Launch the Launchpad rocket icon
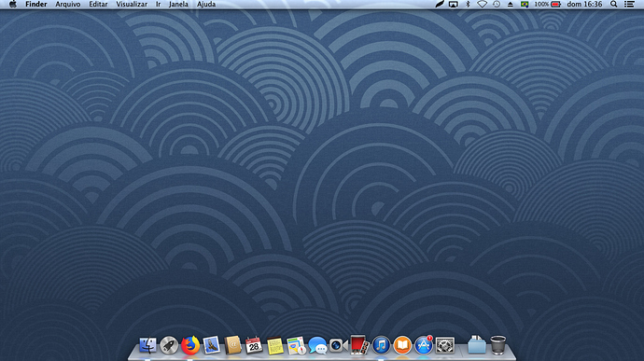 click(169, 345)
